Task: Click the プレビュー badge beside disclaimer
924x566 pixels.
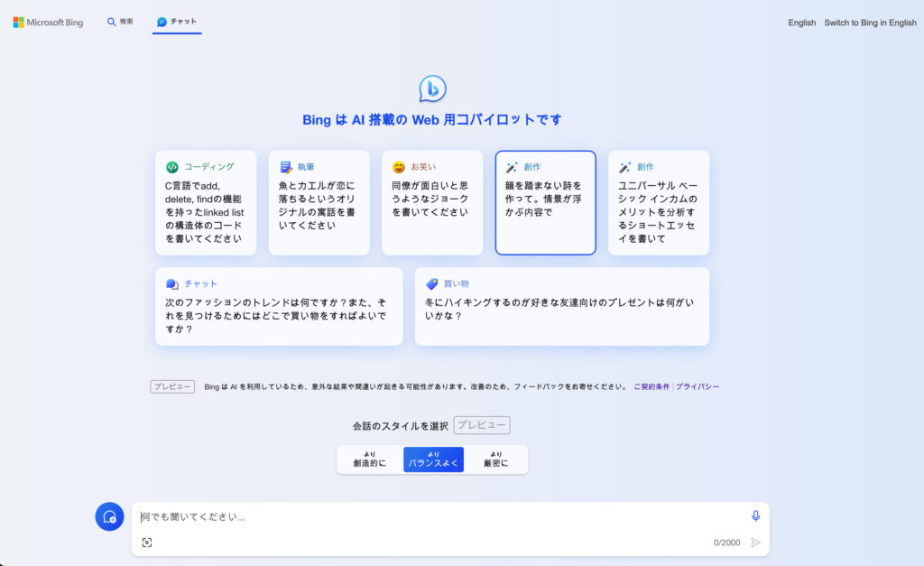Action: tap(172, 386)
